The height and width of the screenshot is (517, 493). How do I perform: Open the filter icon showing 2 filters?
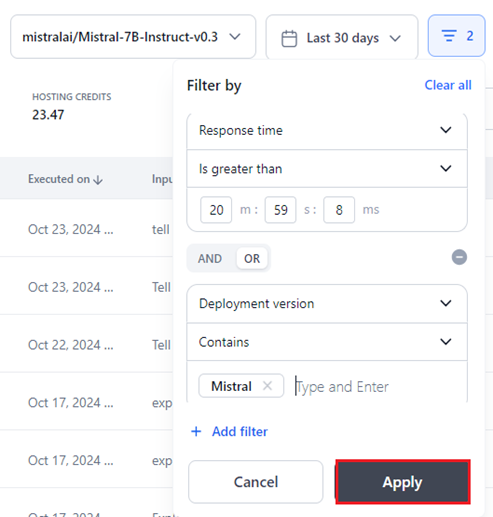pyautogui.click(x=456, y=36)
